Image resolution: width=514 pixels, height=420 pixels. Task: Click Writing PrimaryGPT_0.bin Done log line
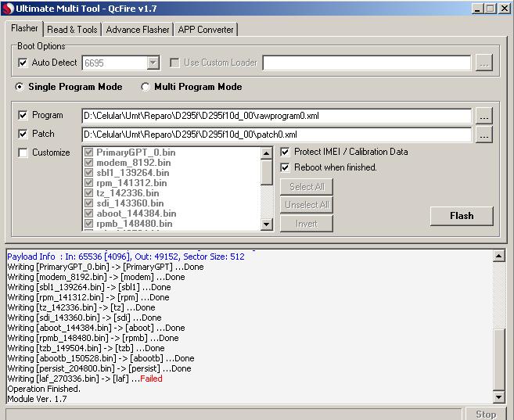(106, 267)
